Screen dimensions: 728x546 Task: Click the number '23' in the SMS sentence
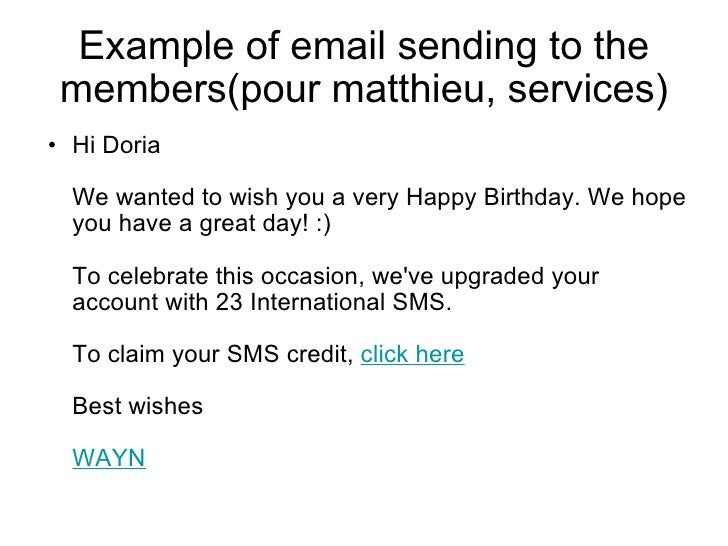(229, 302)
